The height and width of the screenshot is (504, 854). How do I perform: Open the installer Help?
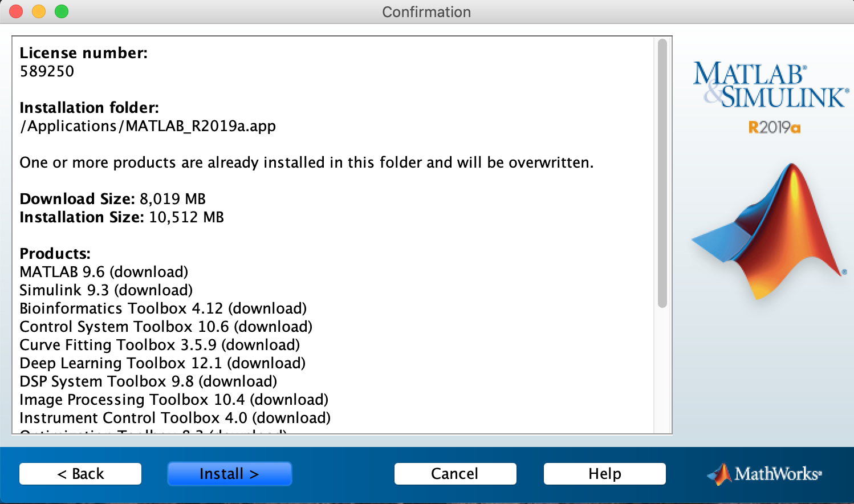click(604, 473)
